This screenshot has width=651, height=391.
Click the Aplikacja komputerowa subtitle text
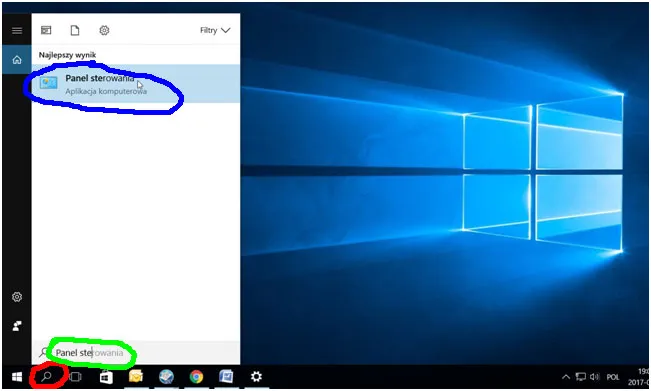point(106,91)
